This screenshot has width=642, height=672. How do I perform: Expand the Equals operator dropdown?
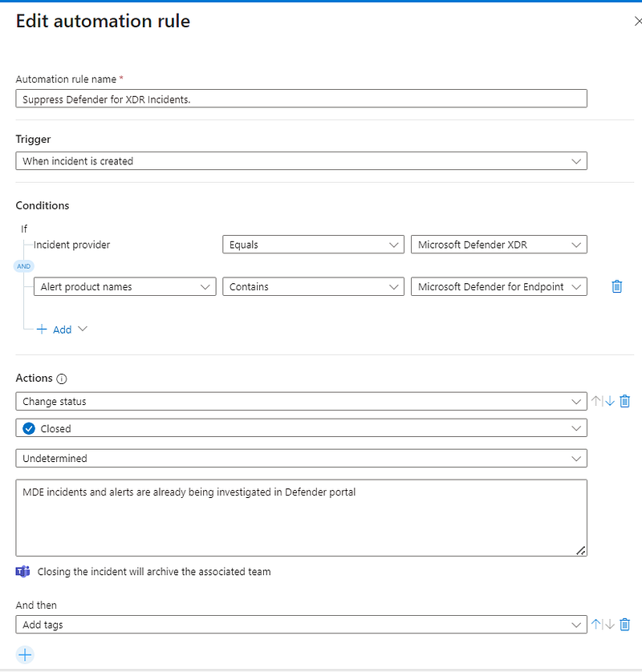coord(313,245)
